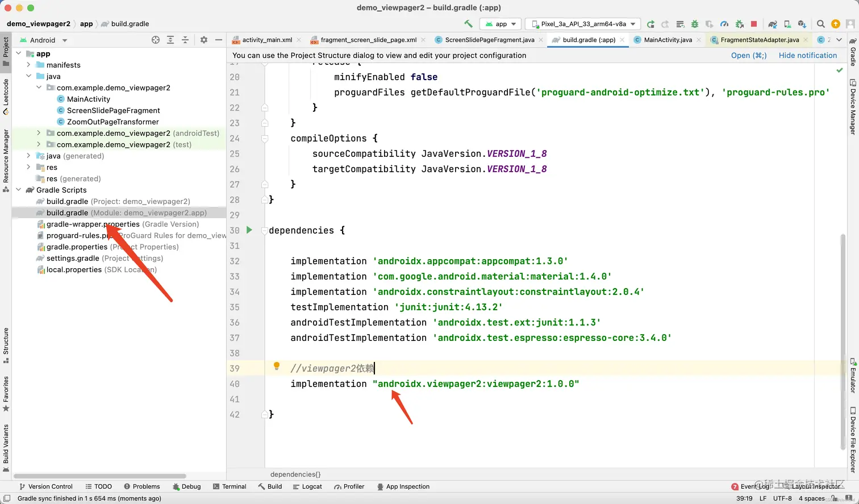The image size is (859, 504).
Task: Toggle the Structure side panel
Action: pos(6,345)
